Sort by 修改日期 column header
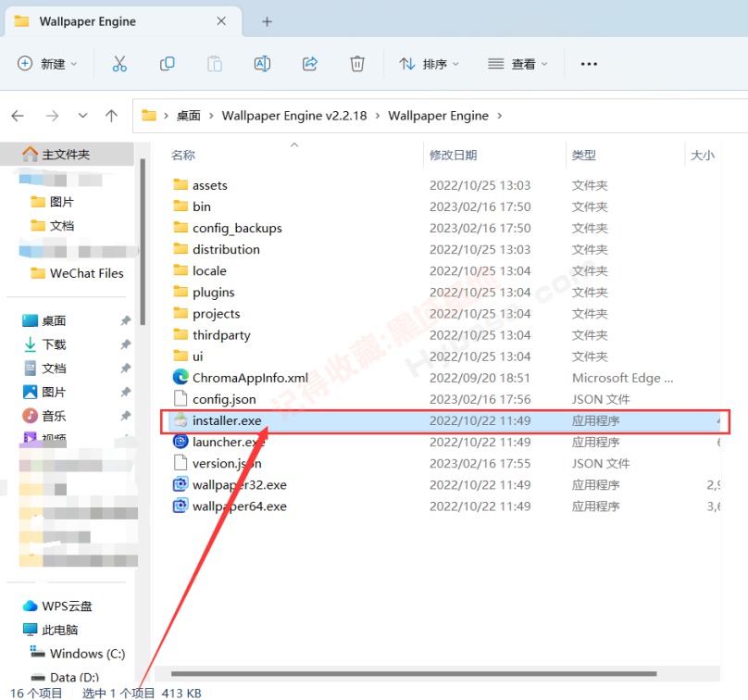Screen dimensions: 748x700 454,155
